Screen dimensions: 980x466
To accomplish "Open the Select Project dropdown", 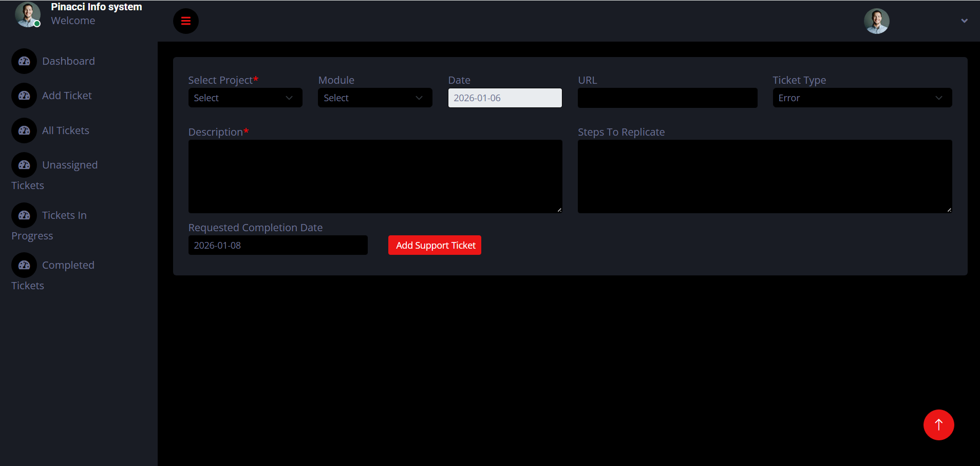I will 245,98.
